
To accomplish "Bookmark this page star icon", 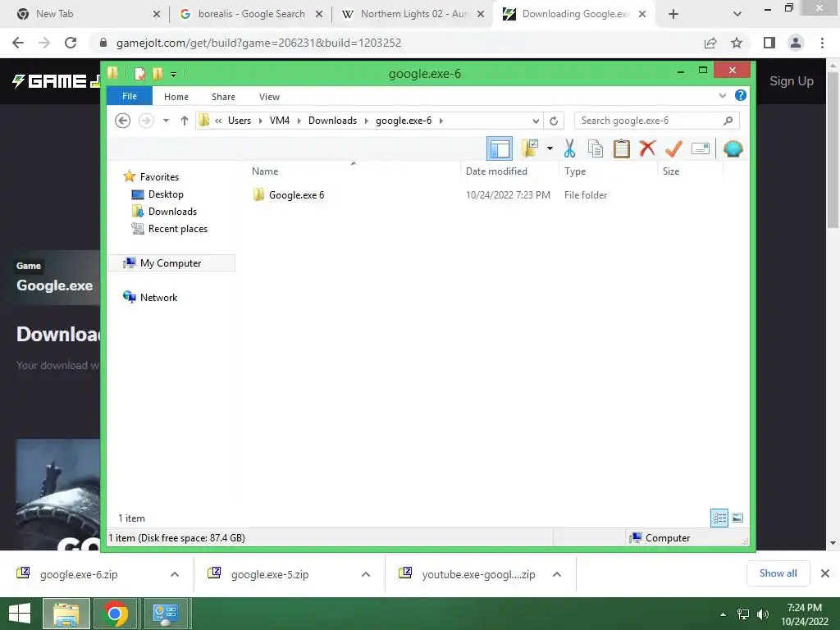I will click(737, 43).
